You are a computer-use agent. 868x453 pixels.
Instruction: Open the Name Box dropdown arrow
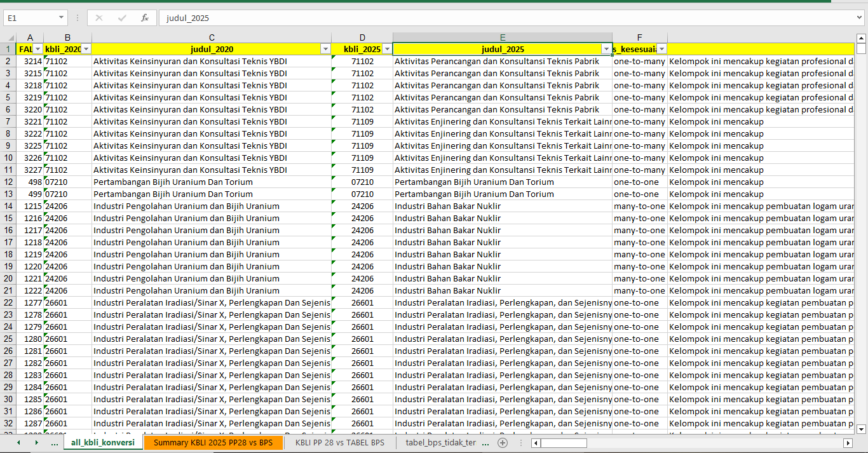pos(61,18)
